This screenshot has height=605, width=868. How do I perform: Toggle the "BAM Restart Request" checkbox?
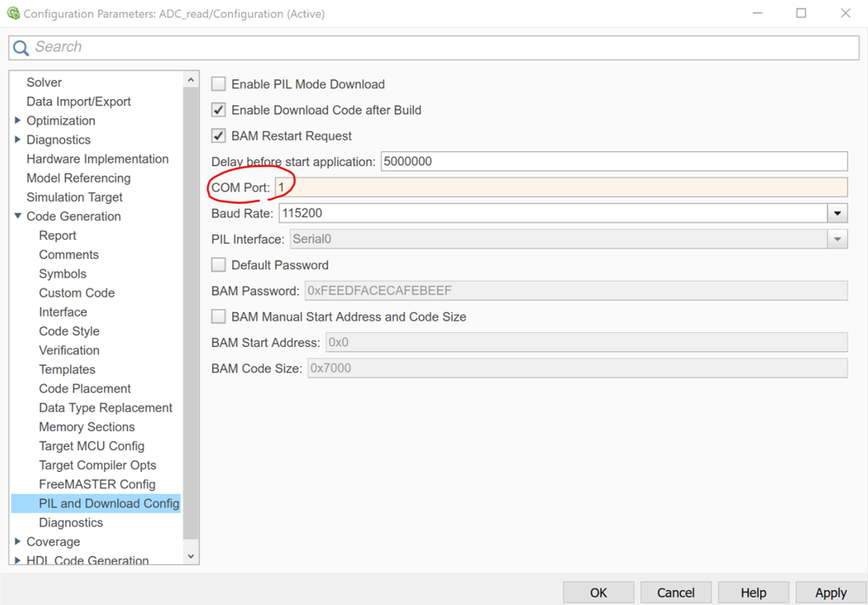point(217,136)
